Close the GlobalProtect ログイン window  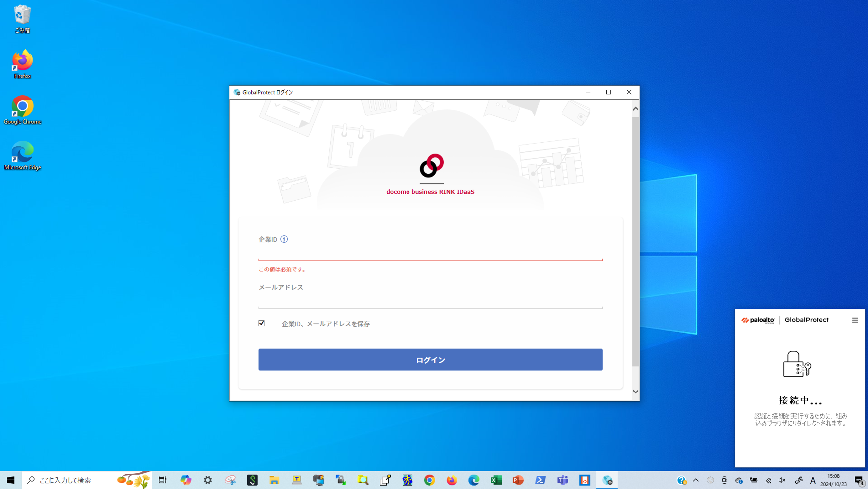(x=629, y=92)
